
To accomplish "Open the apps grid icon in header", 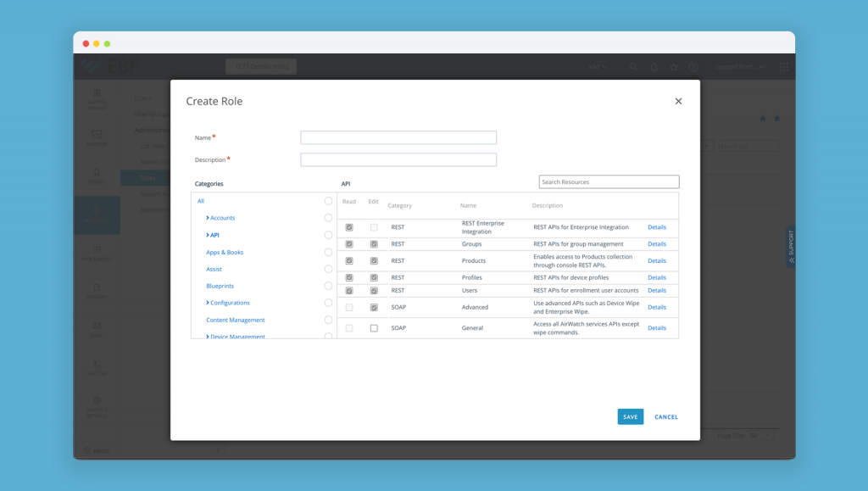I will [x=784, y=67].
